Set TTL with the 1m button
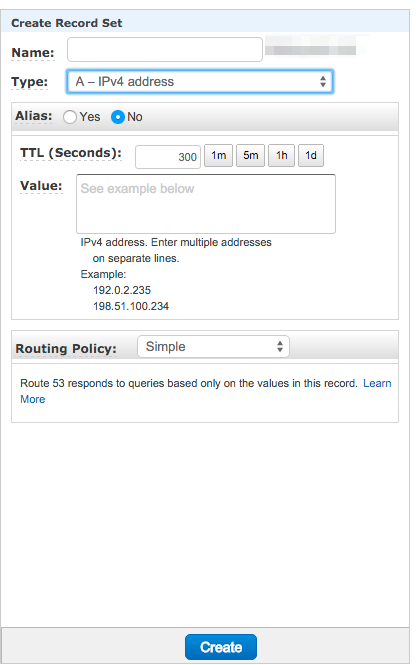Image resolution: width=420 pixels, height=665 pixels. point(218,156)
